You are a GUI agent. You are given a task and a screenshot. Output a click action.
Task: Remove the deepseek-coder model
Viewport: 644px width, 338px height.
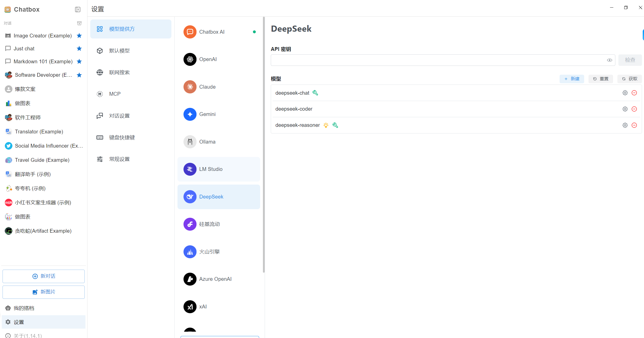[x=634, y=109]
